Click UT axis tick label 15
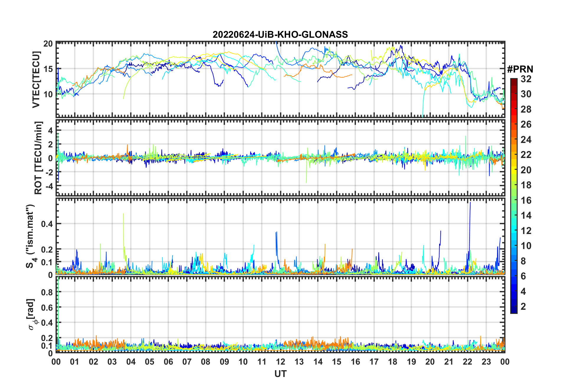This screenshot has height=392, width=561. 337,362
